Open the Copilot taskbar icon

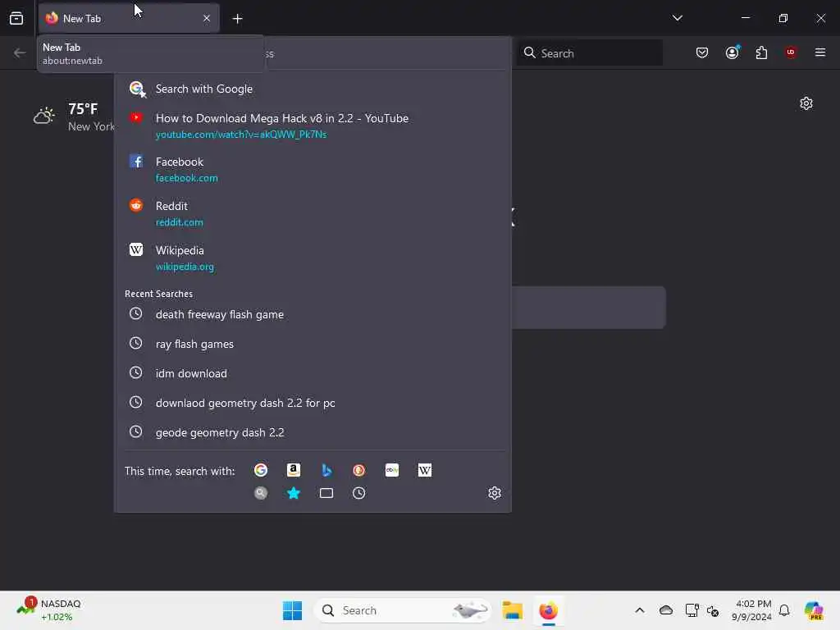tap(814, 610)
